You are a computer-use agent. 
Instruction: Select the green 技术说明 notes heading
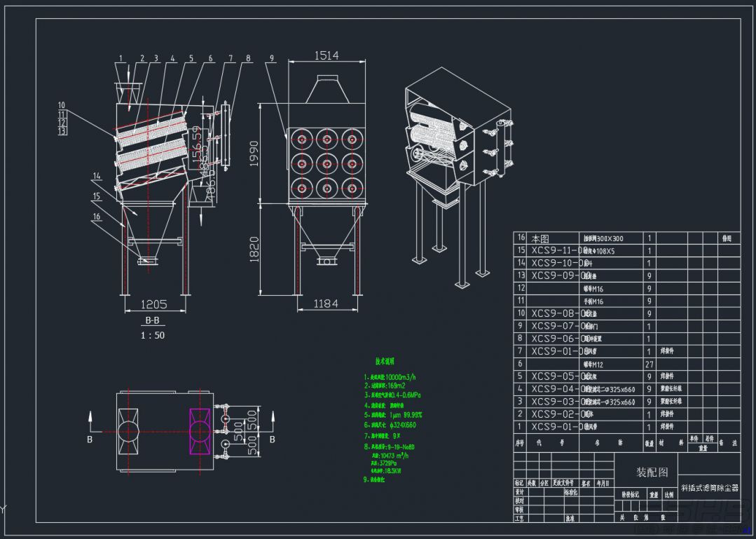(x=385, y=361)
